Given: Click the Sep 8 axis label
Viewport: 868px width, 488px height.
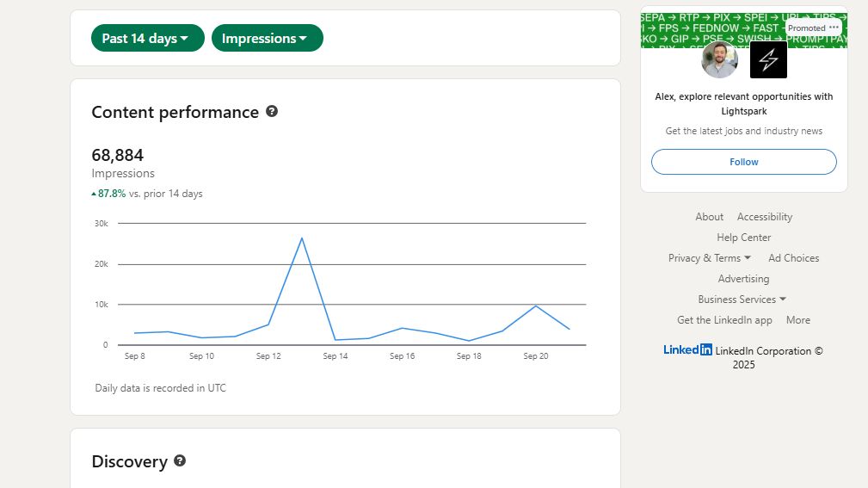Looking at the screenshot, I should tap(134, 356).
